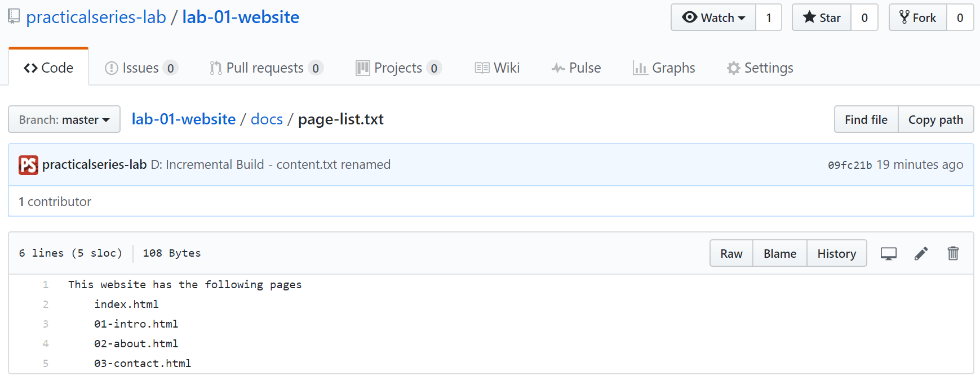Click the stargazers count 0
Image resolution: width=980 pixels, height=385 pixels.
(x=864, y=17)
